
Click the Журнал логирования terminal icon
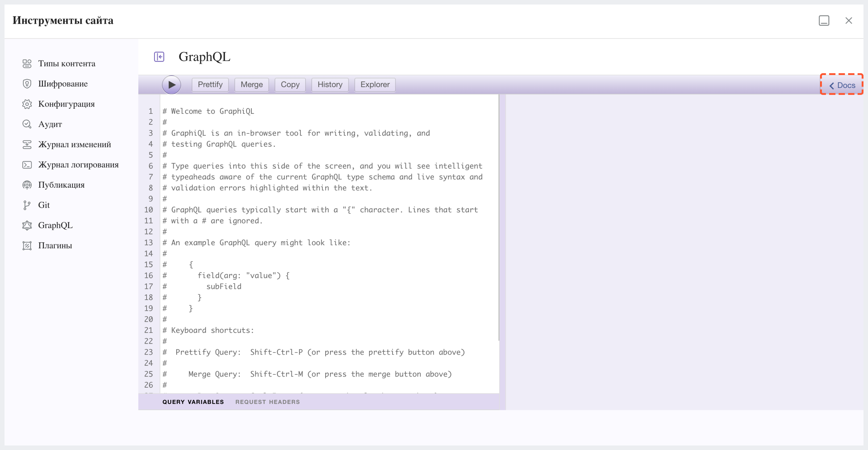[x=27, y=164]
